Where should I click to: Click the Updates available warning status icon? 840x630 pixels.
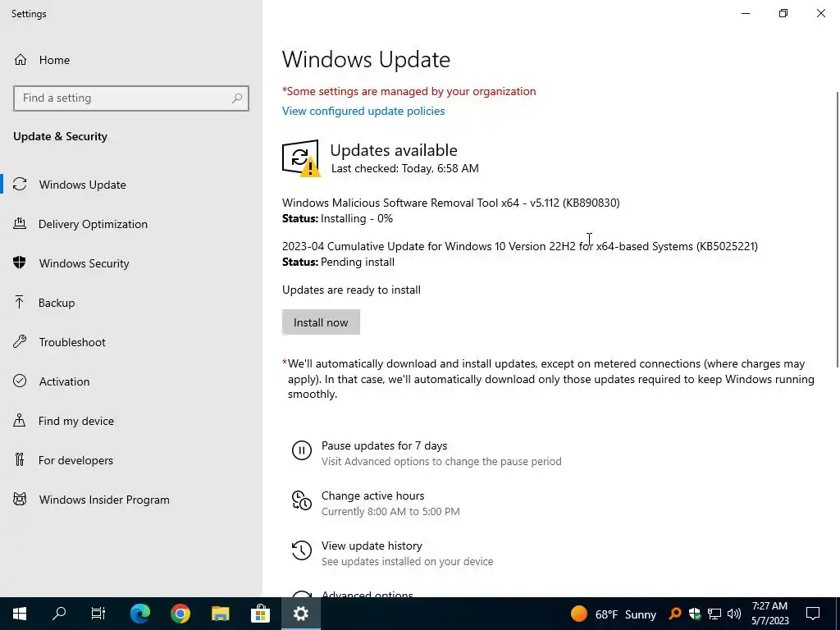[301, 158]
